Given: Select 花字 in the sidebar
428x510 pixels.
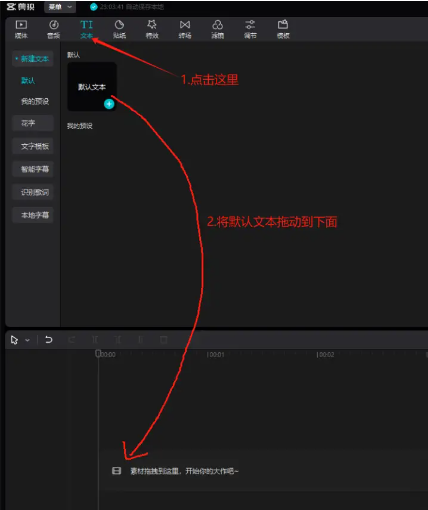Looking at the screenshot, I should pyautogui.click(x=33, y=123).
